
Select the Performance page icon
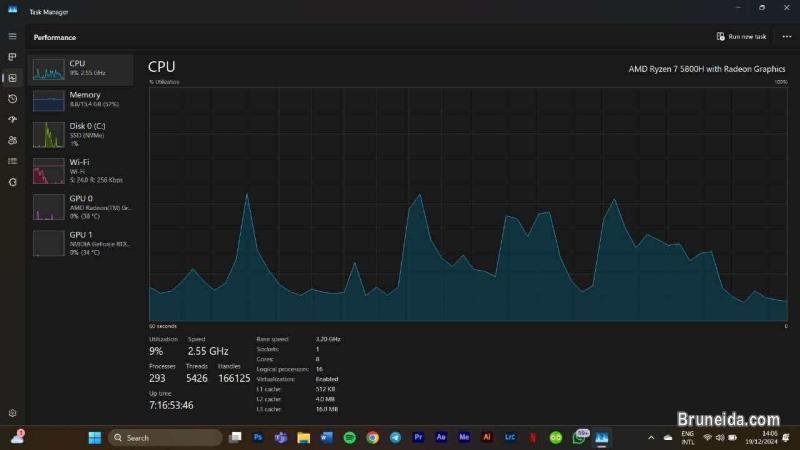point(13,78)
